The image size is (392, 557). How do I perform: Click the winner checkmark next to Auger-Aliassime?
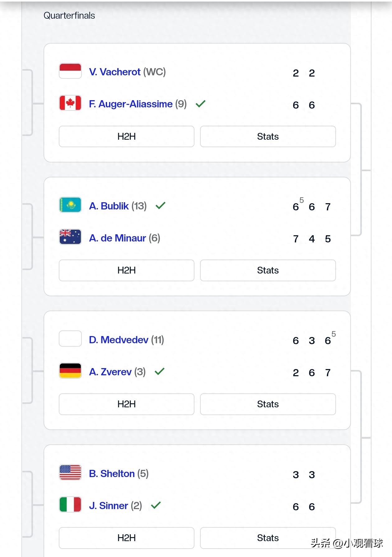click(201, 104)
